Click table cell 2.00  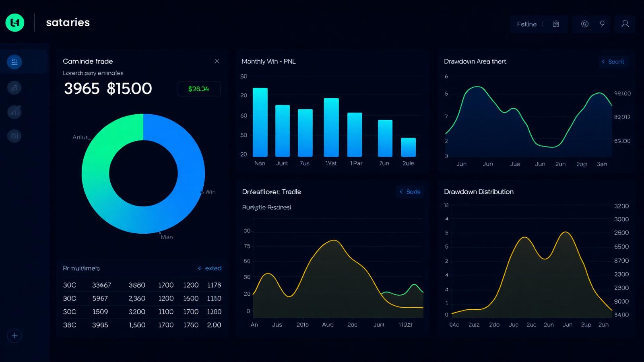click(214, 325)
